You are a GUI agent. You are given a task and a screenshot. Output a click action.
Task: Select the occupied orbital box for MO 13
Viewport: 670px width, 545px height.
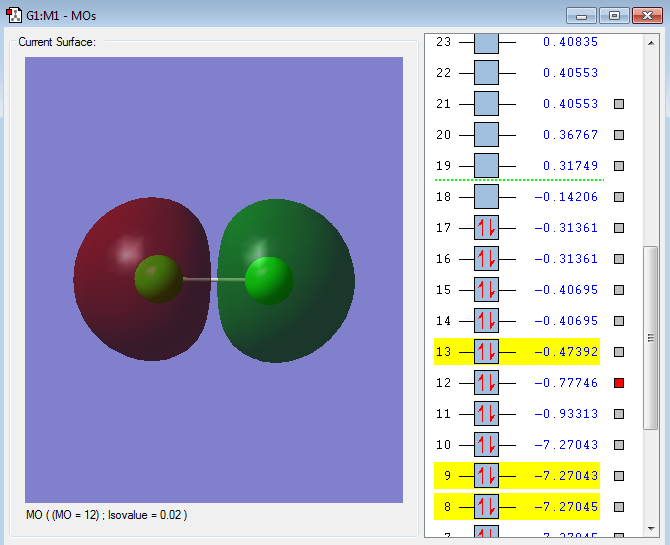coord(486,352)
